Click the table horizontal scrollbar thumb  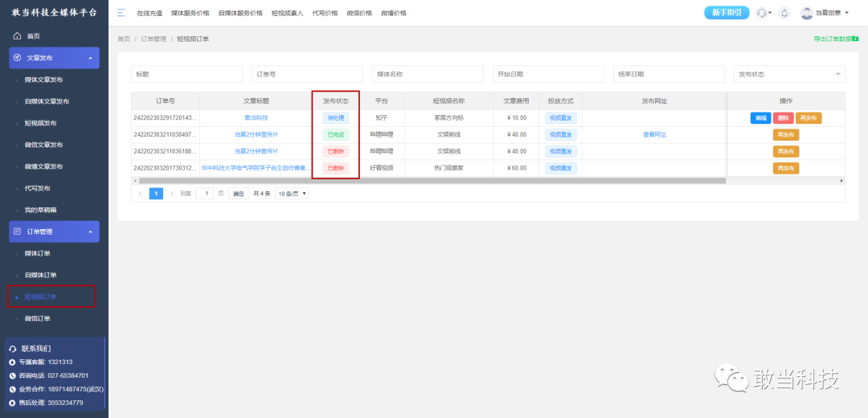432,181
